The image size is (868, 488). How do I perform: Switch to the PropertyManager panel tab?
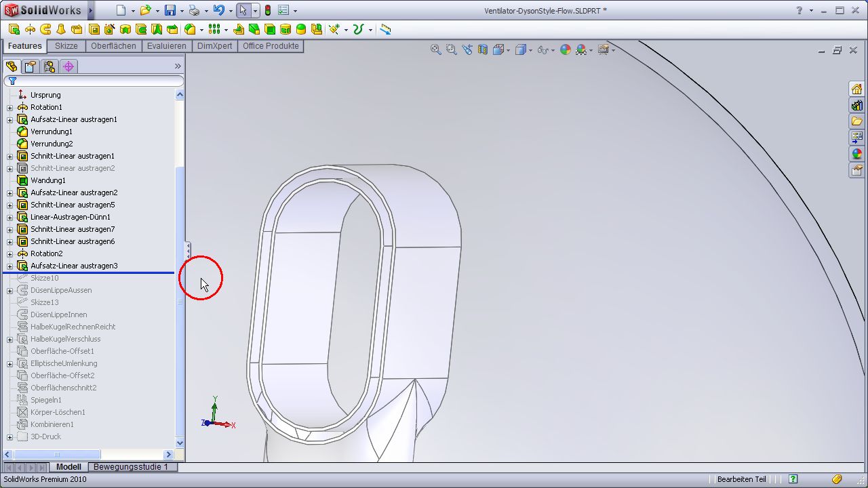click(x=30, y=66)
